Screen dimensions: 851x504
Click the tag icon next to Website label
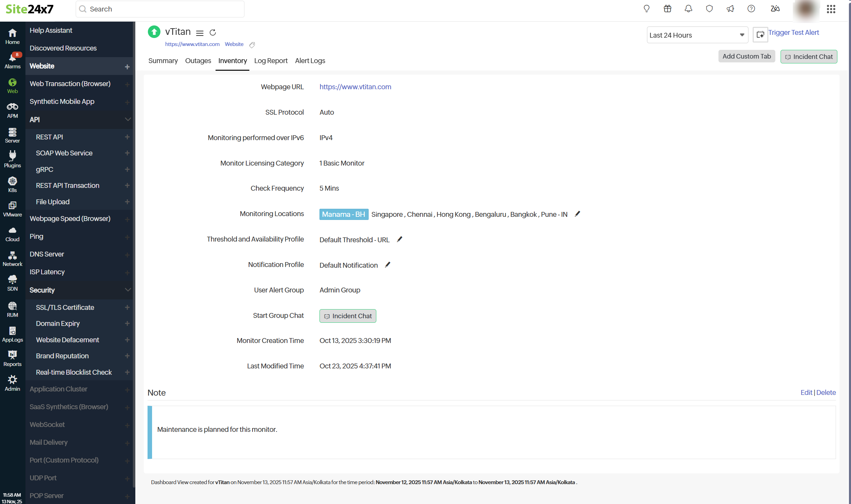click(252, 45)
